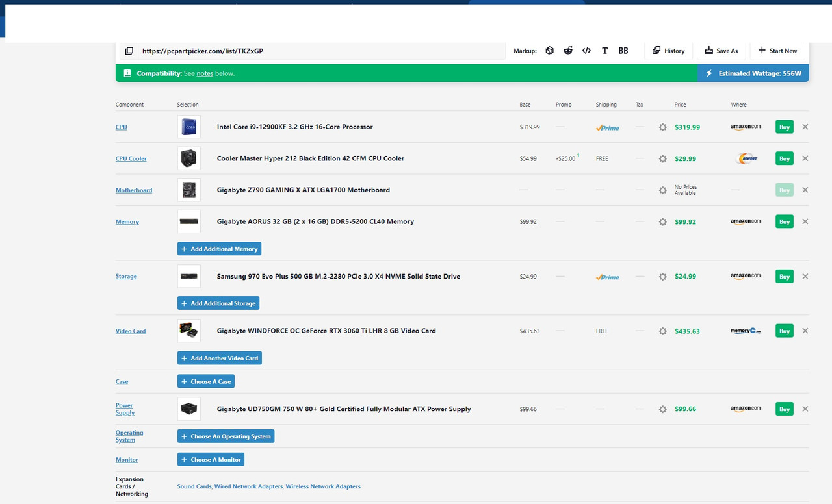Click Save As button
This screenshot has width=832, height=504.
[x=721, y=51]
